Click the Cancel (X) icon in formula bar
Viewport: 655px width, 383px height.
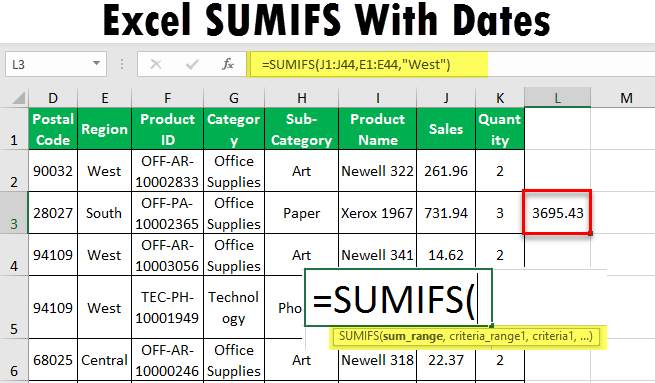click(156, 64)
